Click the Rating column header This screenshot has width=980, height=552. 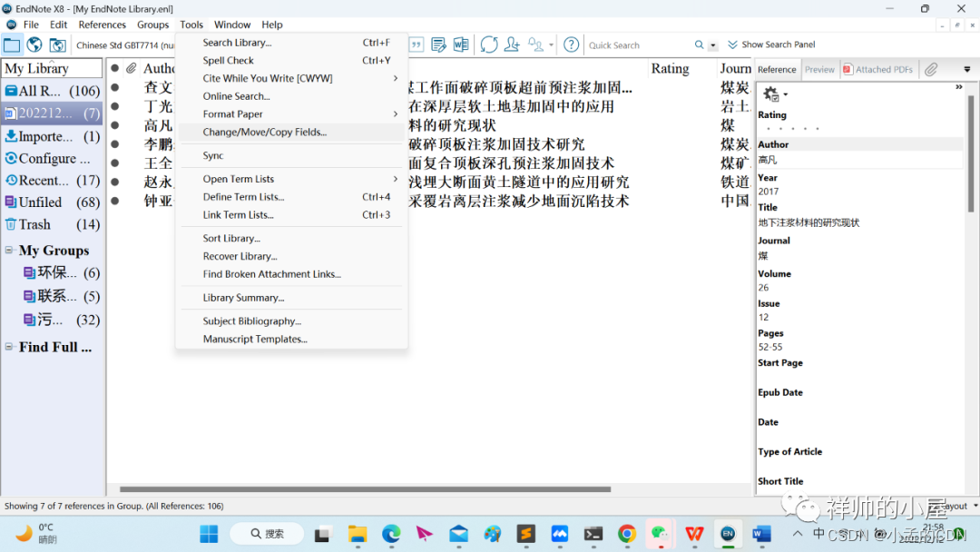(670, 68)
